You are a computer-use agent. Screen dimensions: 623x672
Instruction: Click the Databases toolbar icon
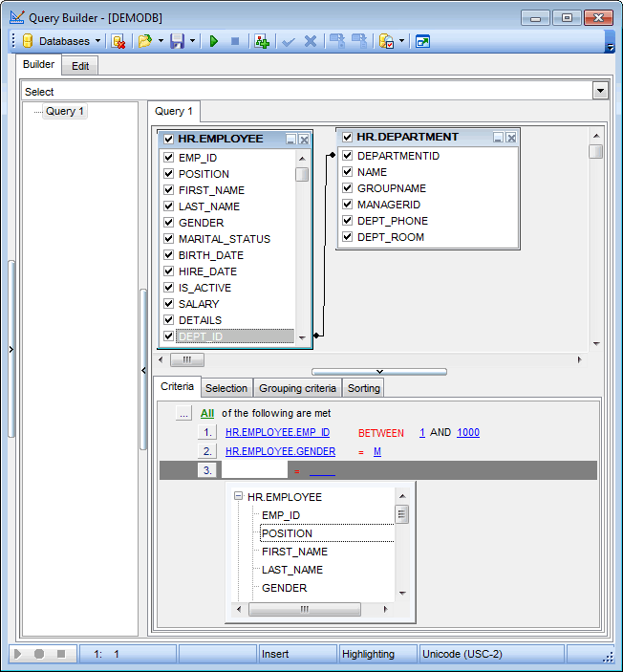(28, 41)
